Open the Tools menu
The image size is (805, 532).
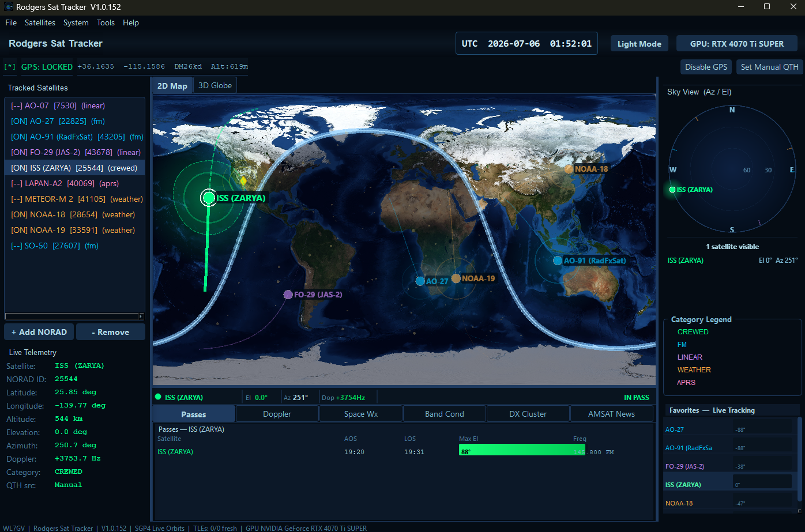click(x=106, y=22)
